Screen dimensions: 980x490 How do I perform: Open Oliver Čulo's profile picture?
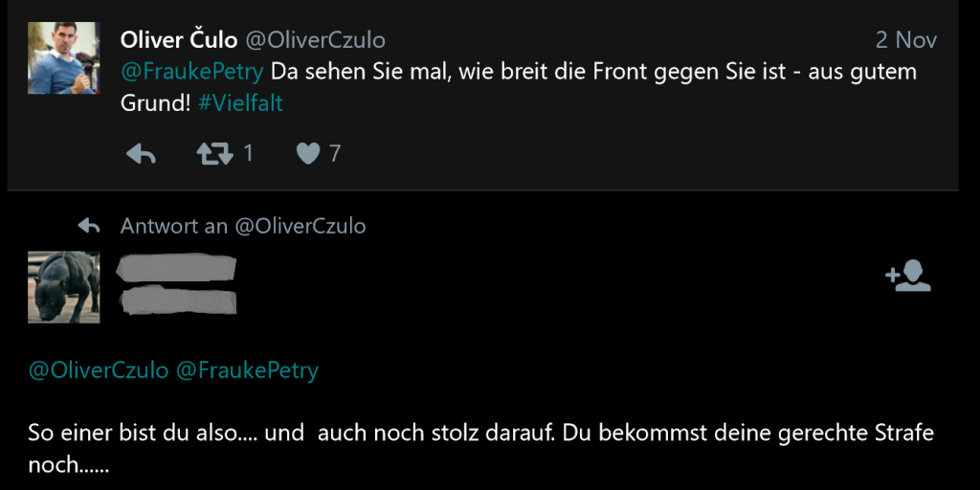tap(63, 57)
